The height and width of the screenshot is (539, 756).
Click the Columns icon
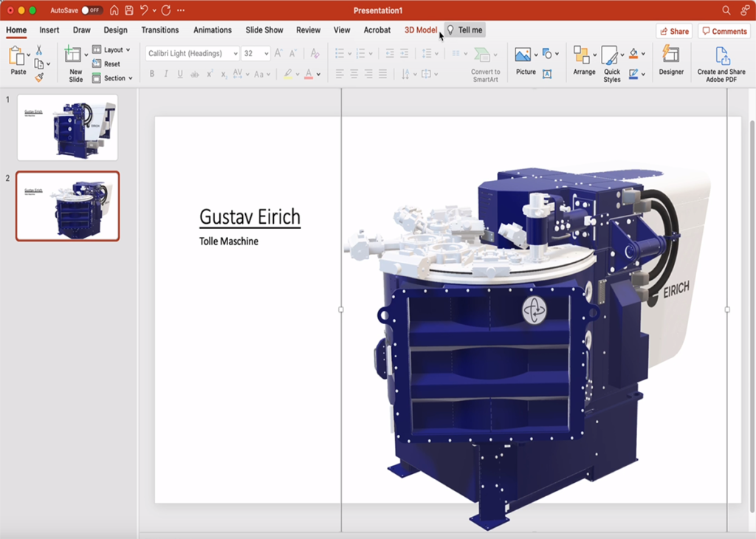tap(456, 53)
